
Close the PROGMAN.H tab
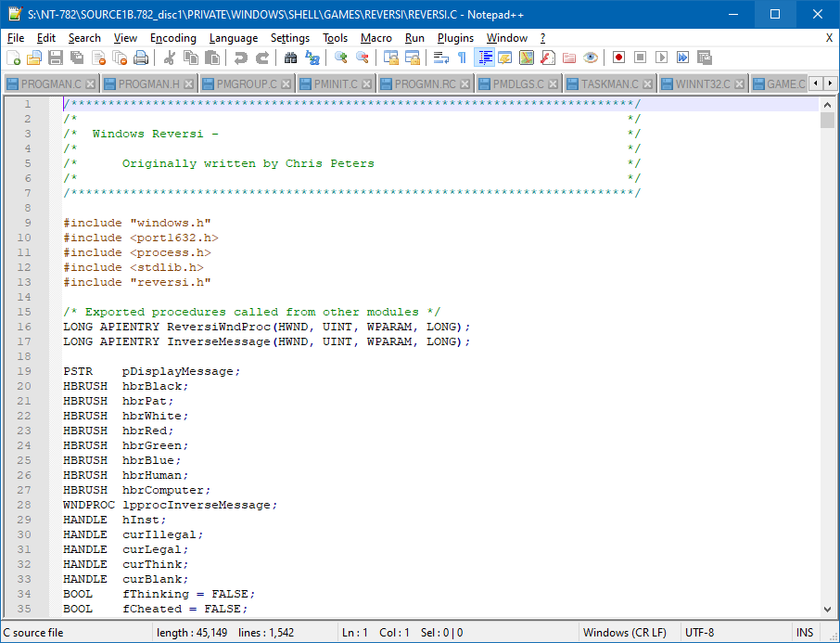point(188,84)
